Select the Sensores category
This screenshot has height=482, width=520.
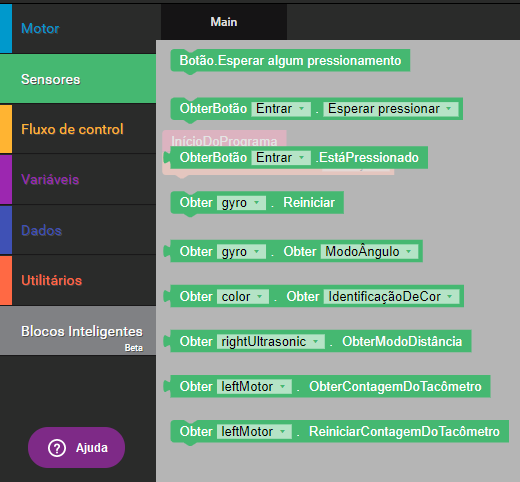tap(78, 79)
